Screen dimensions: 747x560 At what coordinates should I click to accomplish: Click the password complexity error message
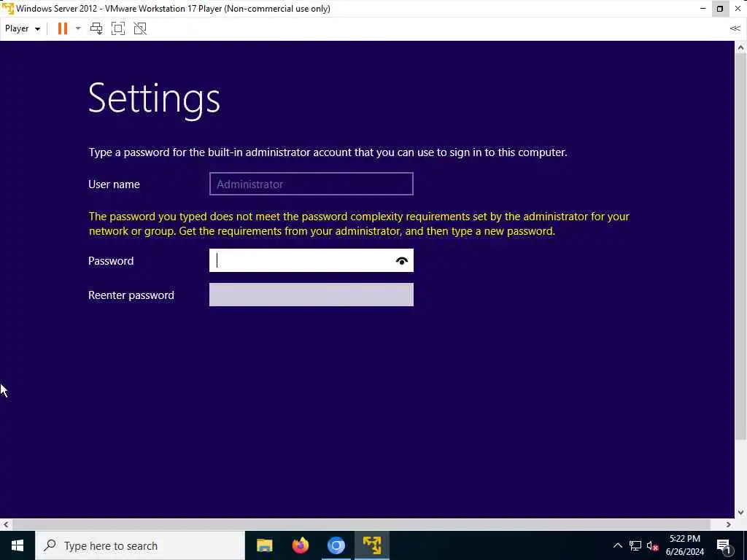click(x=359, y=224)
